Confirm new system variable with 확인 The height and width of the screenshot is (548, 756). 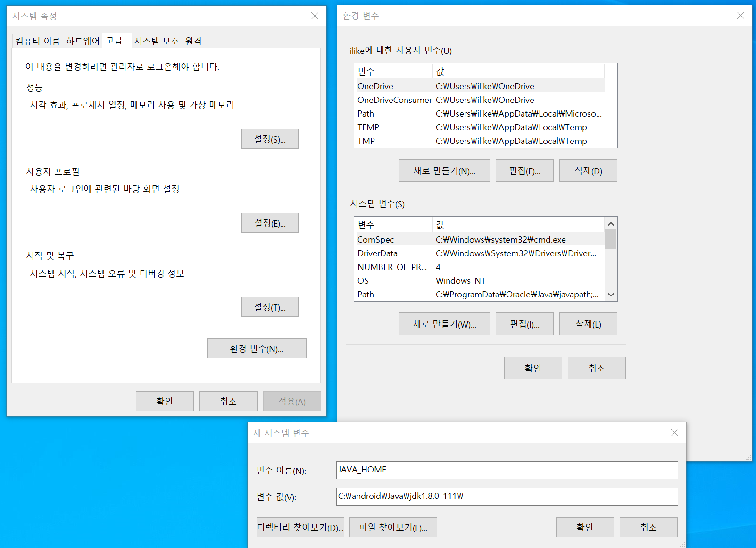coord(584,527)
